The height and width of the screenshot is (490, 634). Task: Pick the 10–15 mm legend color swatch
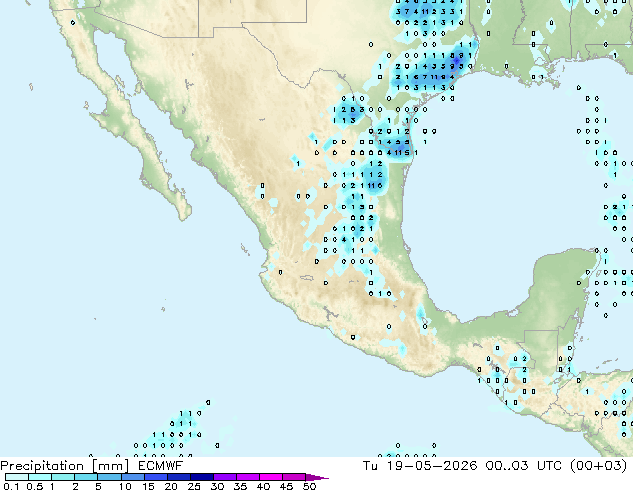point(133,477)
